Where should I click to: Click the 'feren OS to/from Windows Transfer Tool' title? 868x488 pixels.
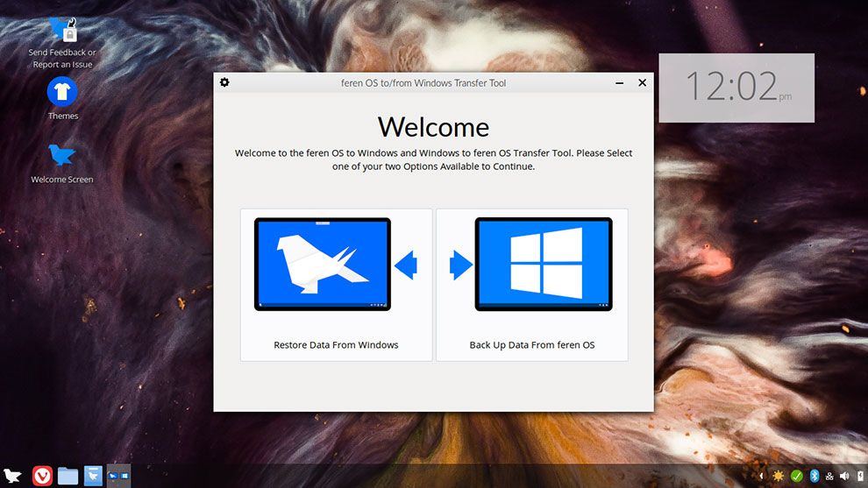pos(423,83)
